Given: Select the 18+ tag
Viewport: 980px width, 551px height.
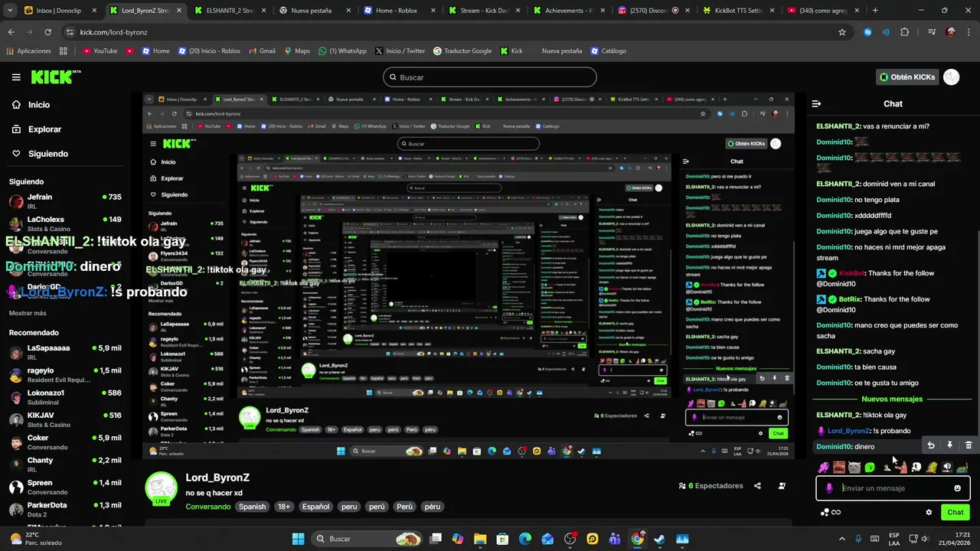Looking at the screenshot, I should pyautogui.click(x=283, y=507).
